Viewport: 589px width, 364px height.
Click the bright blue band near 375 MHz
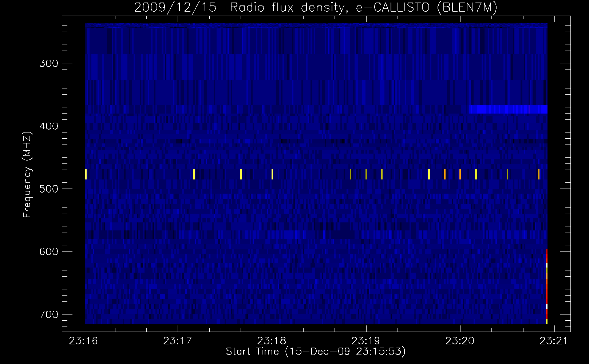508,109
